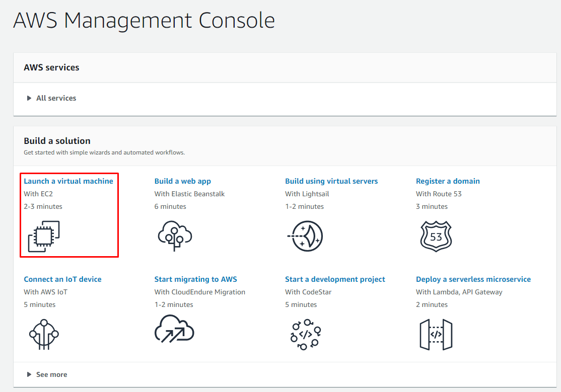
Task: Open Deploy a serverless microservice link
Action: 473,279
